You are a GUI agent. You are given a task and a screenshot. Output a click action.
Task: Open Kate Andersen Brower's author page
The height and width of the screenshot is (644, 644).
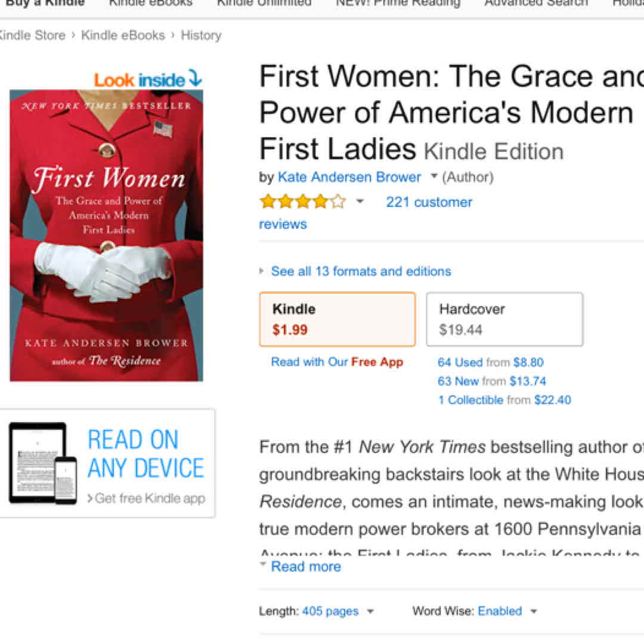coord(349,177)
